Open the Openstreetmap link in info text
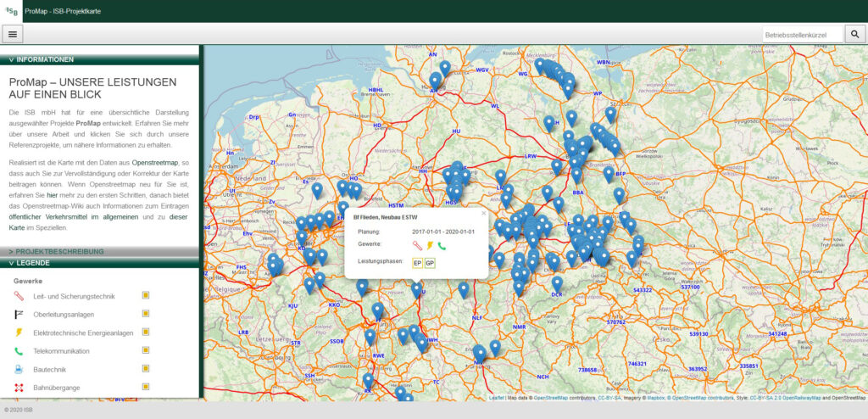 coord(154,161)
